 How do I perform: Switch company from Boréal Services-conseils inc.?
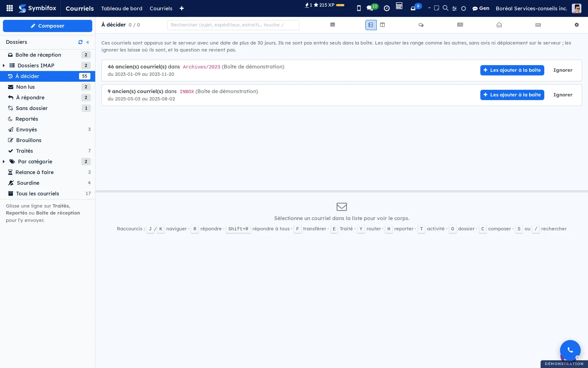click(x=531, y=8)
